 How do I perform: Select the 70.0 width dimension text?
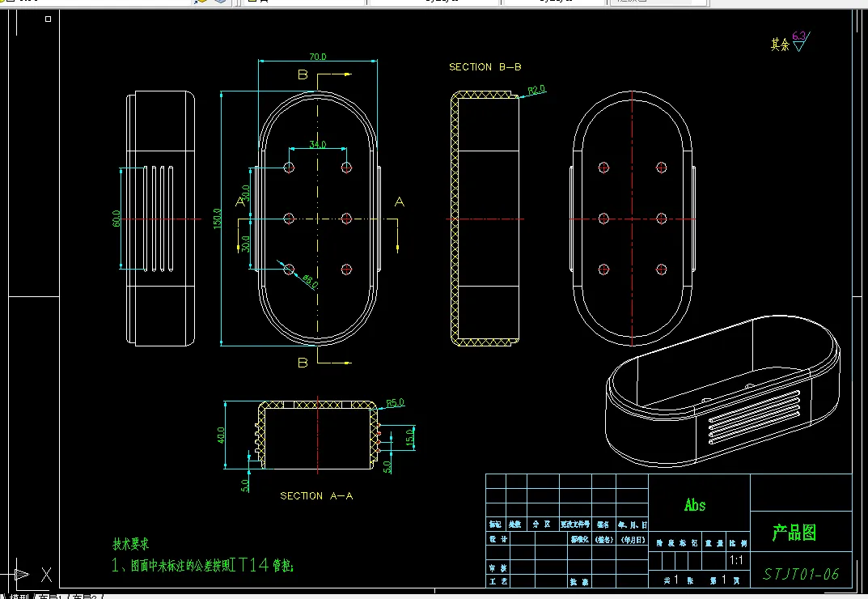click(x=318, y=57)
